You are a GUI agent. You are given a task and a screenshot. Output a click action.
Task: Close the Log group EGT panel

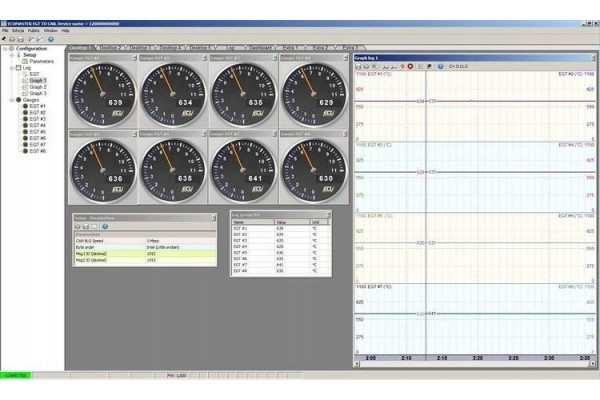(x=328, y=215)
